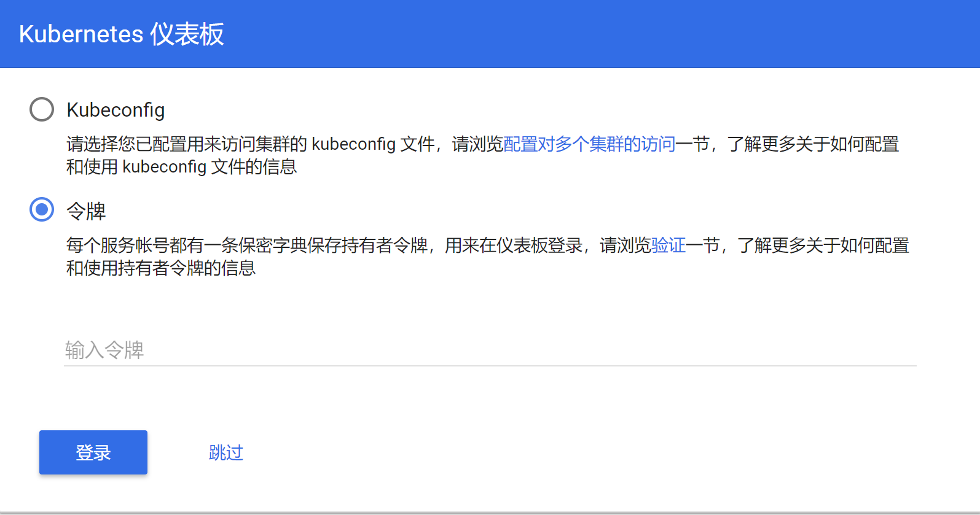Open the 验证 documentation link
Image resolution: width=980 pixels, height=515 pixels.
point(668,246)
